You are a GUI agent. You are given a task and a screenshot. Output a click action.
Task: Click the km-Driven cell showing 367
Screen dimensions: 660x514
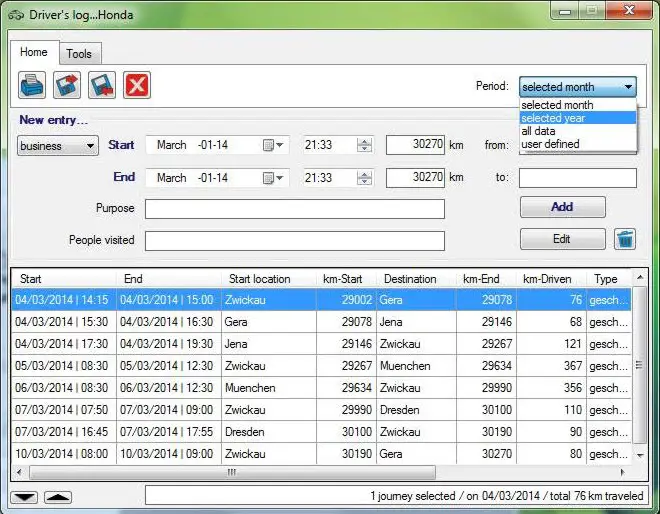(551, 366)
